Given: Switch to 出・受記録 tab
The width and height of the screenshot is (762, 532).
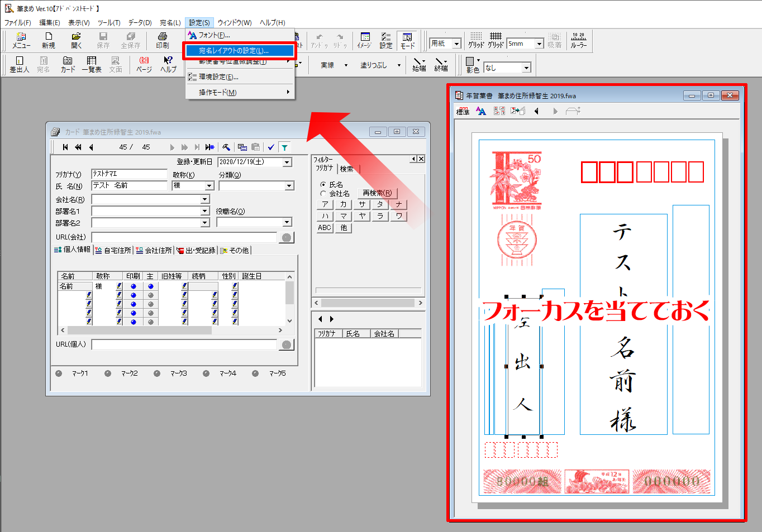Looking at the screenshot, I should [x=196, y=250].
